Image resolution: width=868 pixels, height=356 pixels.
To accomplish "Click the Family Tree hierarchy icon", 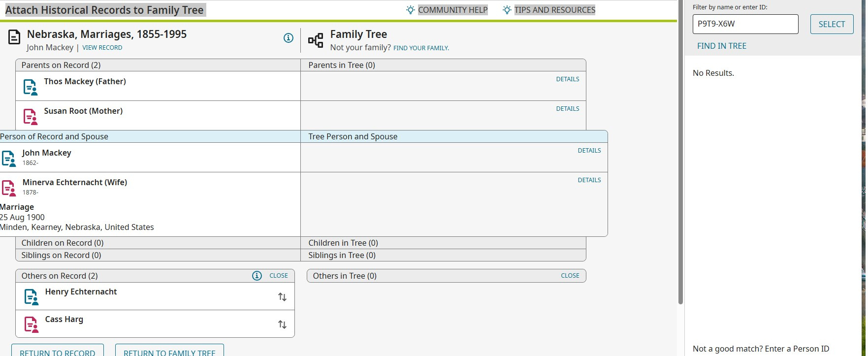I will pyautogui.click(x=316, y=40).
